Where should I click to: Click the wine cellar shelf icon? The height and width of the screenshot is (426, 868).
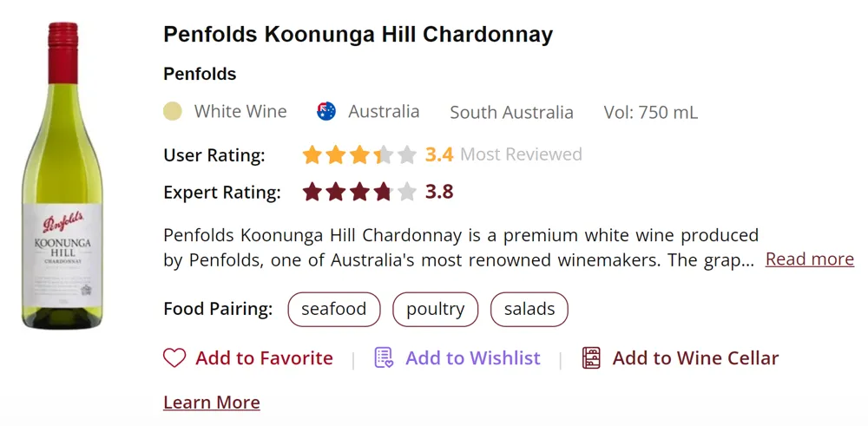tap(591, 358)
